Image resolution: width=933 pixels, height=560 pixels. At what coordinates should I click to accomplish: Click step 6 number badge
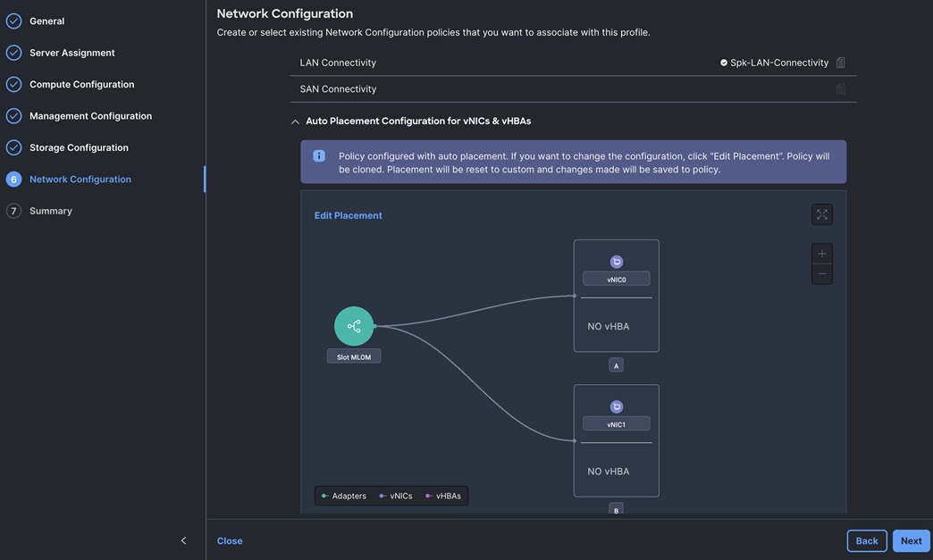tap(13, 179)
